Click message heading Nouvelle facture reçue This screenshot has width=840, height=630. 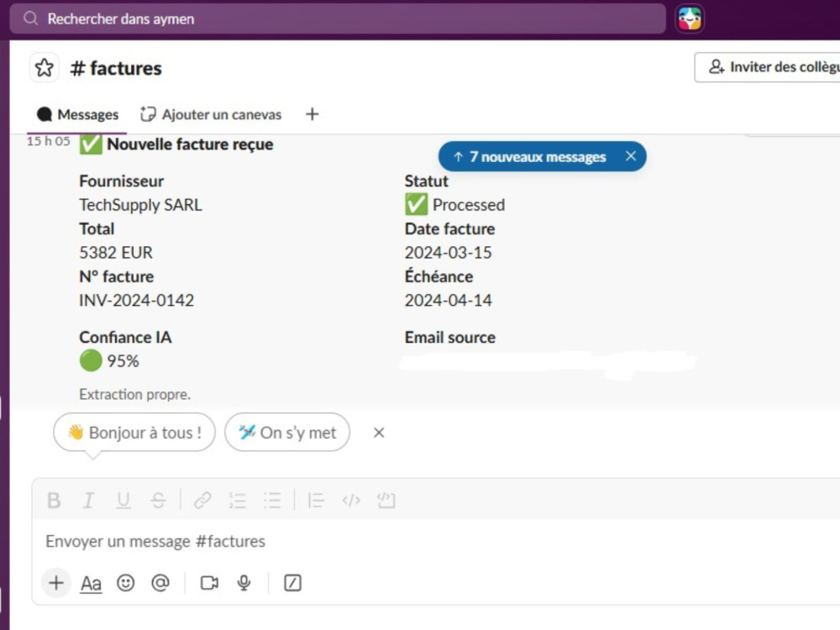(x=190, y=144)
